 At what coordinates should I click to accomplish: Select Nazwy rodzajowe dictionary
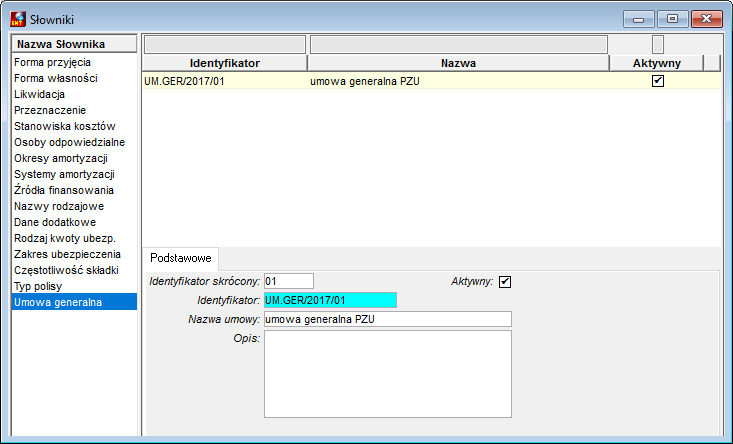coord(59,206)
